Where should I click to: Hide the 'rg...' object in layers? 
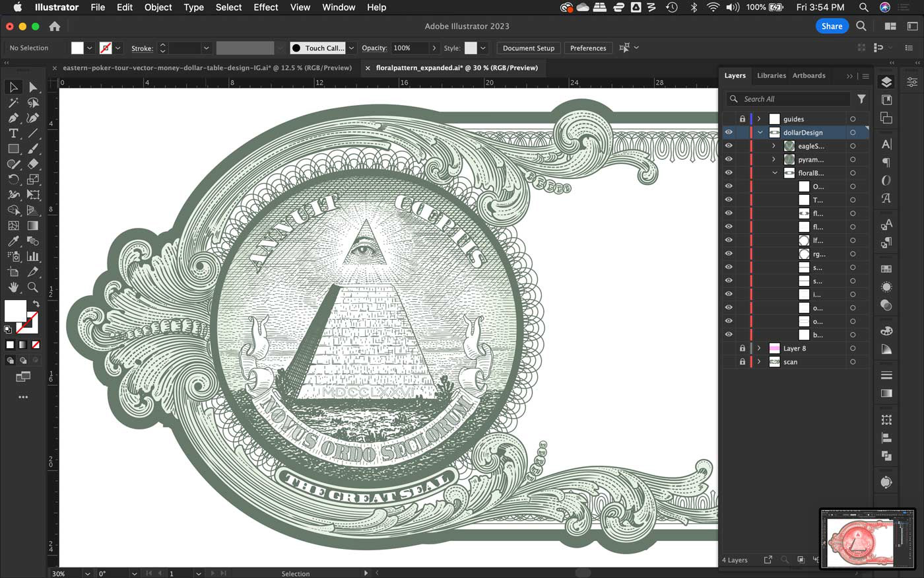tap(729, 254)
